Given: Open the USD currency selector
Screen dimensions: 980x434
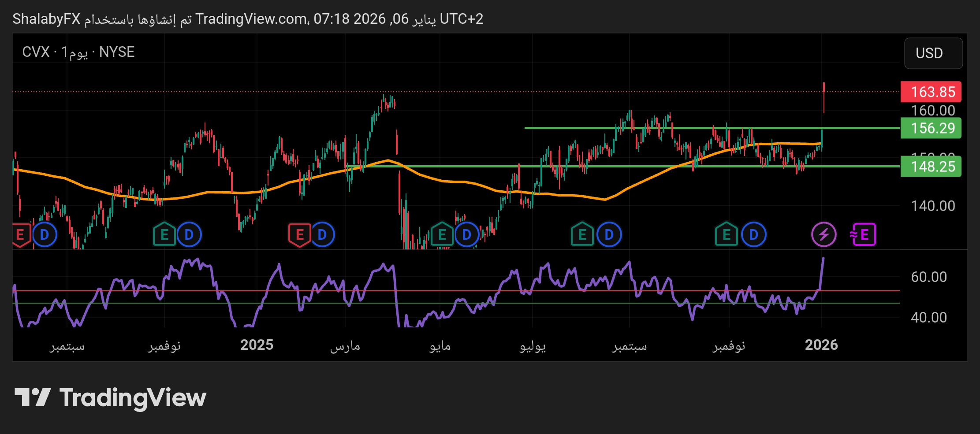Looking at the screenshot, I should pyautogui.click(x=933, y=53).
